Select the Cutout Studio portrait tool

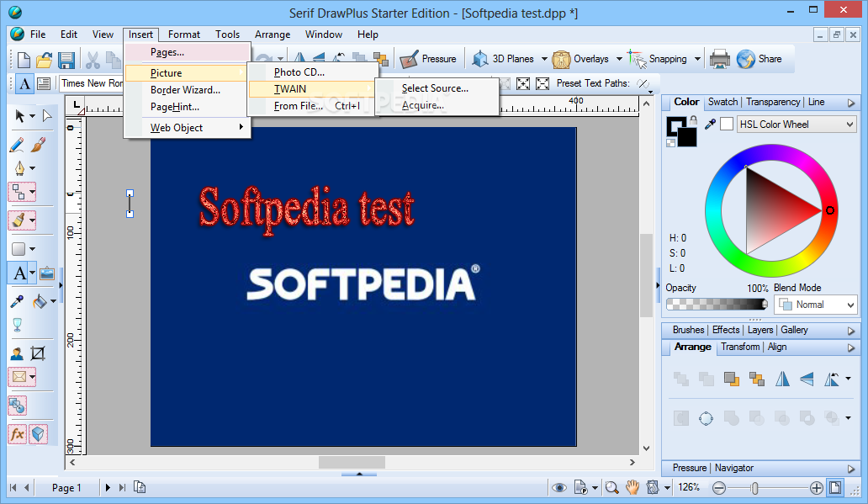click(x=17, y=353)
